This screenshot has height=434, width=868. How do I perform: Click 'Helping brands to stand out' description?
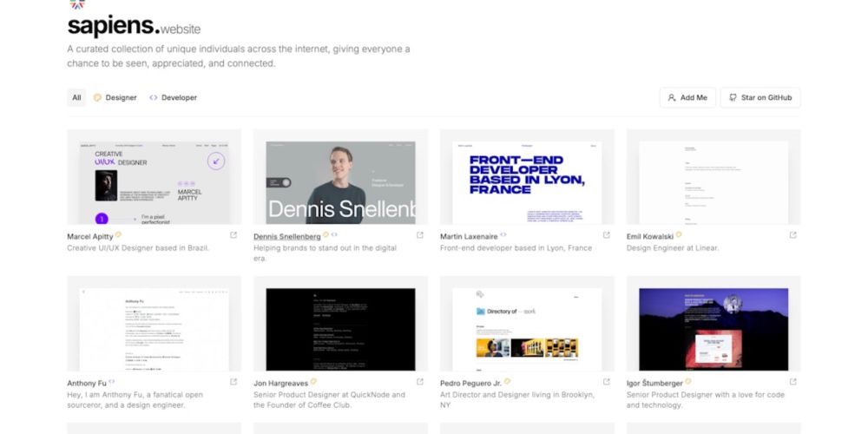pos(325,253)
